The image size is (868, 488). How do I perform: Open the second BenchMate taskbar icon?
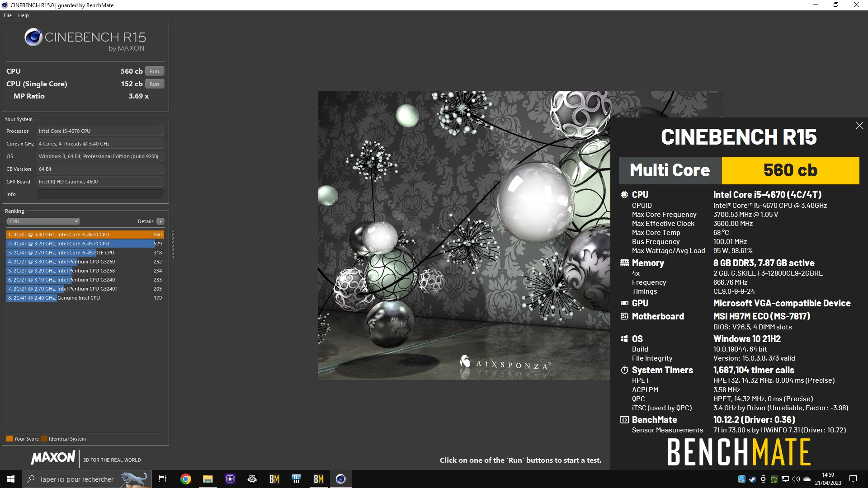point(318,479)
